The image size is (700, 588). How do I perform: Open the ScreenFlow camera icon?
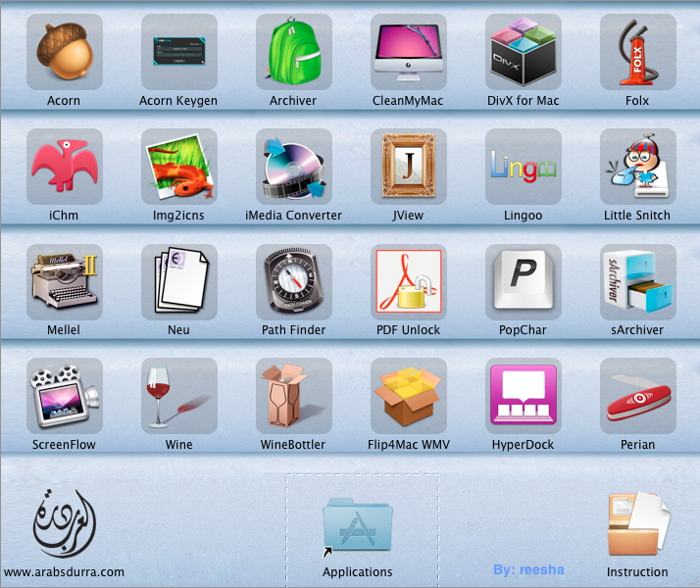point(65,396)
